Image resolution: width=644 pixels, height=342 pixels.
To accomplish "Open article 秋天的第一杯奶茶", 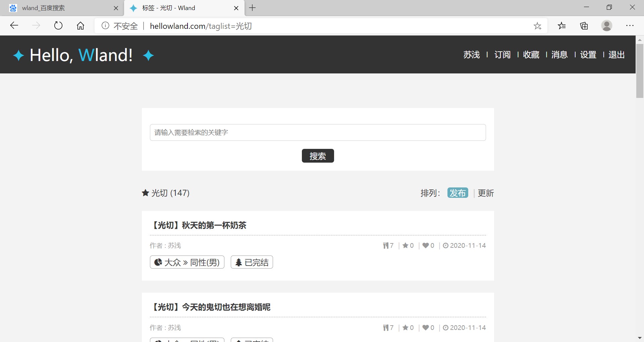I will pos(199,225).
